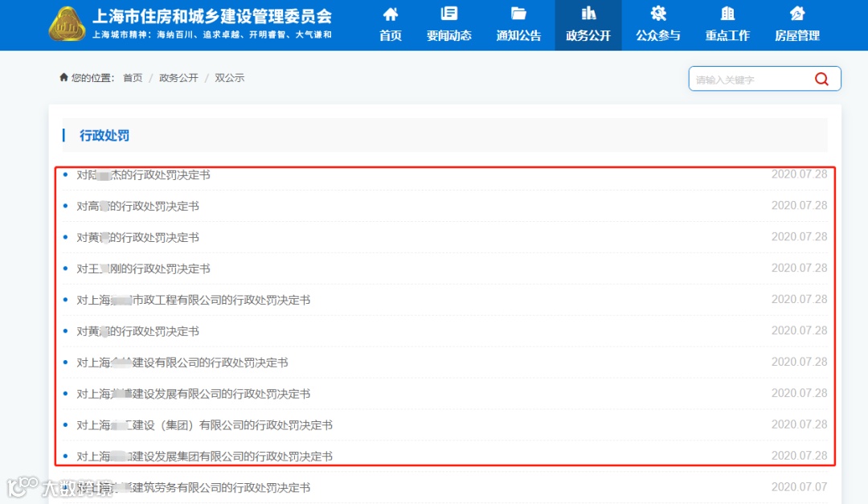Screen dimensions: 868x504
Task: Open the 公众参与 nav item
Action: click(658, 25)
